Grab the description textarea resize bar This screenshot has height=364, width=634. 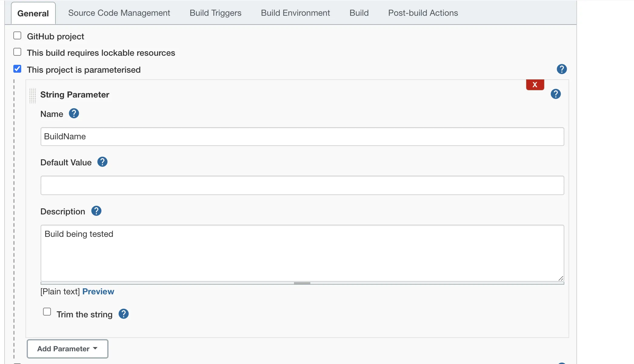[x=302, y=283]
